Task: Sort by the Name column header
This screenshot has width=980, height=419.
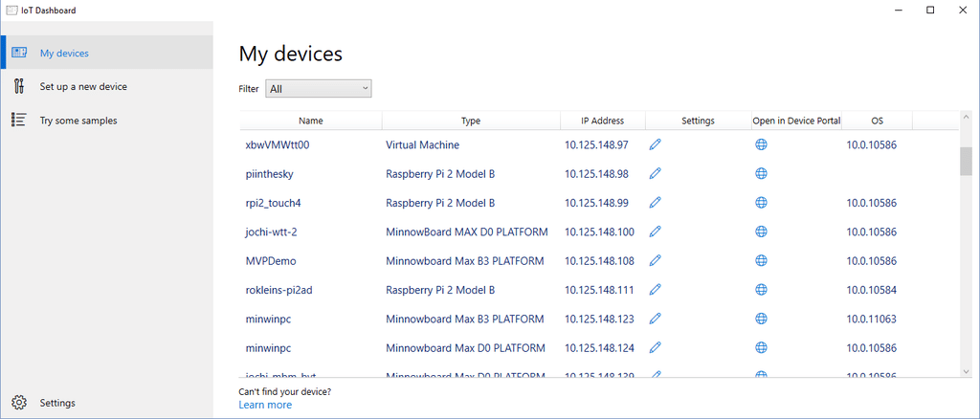Action: pyautogui.click(x=311, y=121)
